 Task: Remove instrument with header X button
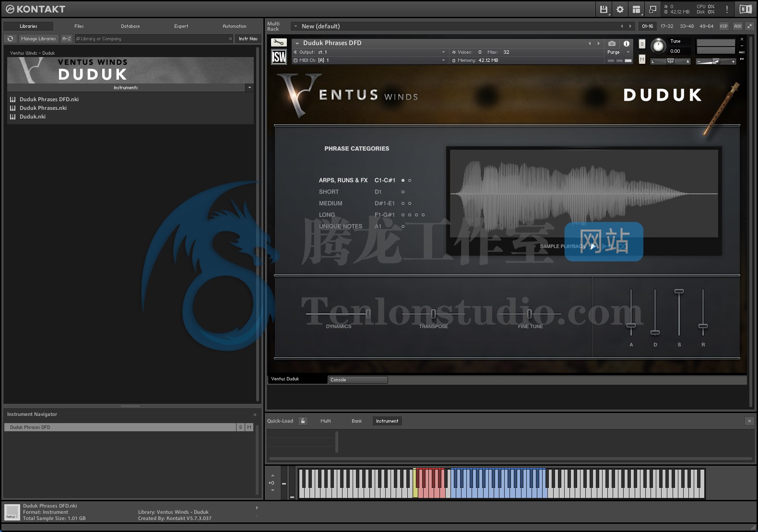coord(742,39)
